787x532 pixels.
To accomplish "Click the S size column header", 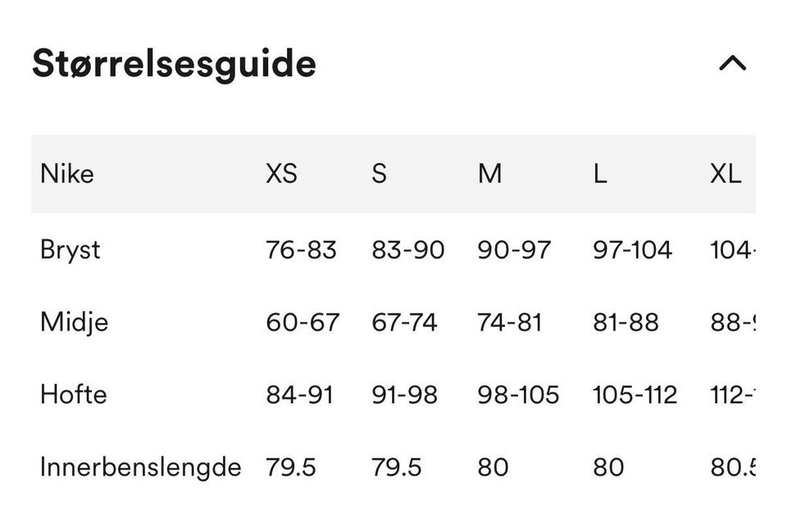I will coord(379,174).
